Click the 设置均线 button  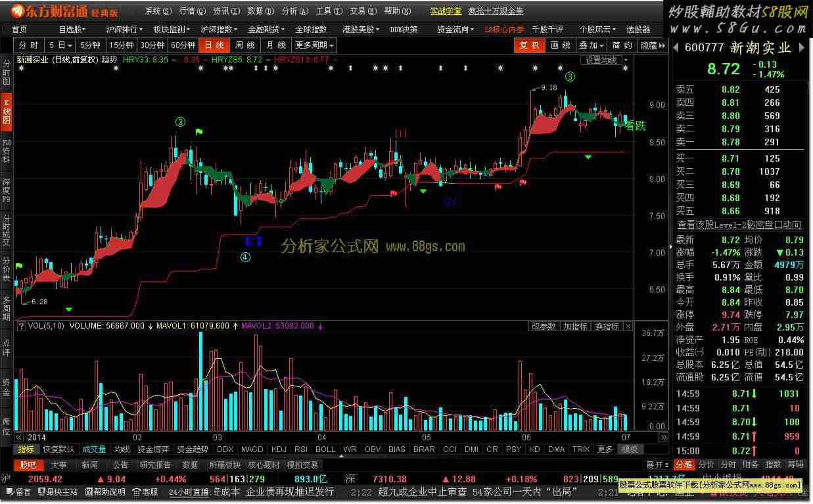coord(601,60)
